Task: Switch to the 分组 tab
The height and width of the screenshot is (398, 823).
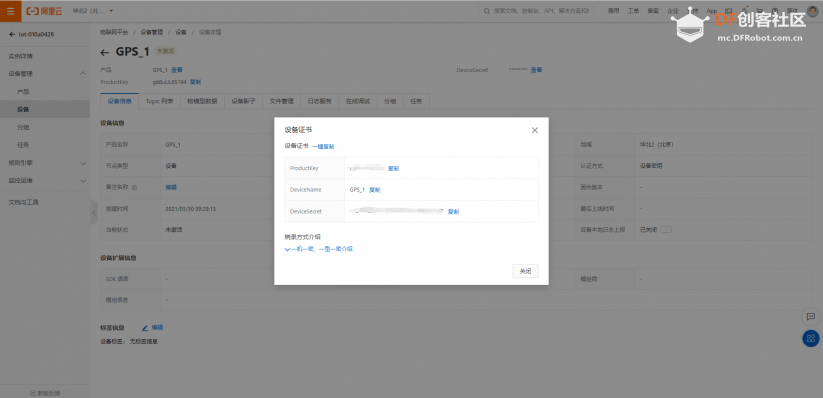Action: (390, 101)
